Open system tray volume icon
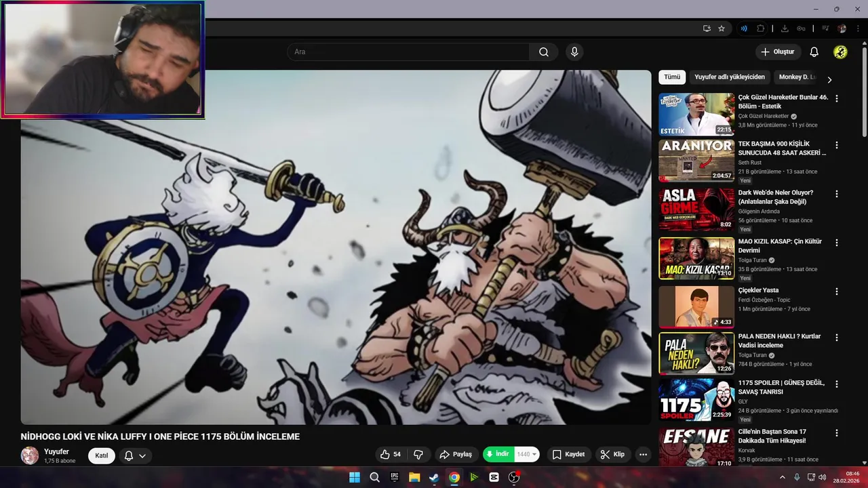Viewport: 868px width, 488px height. pyautogui.click(x=822, y=477)
